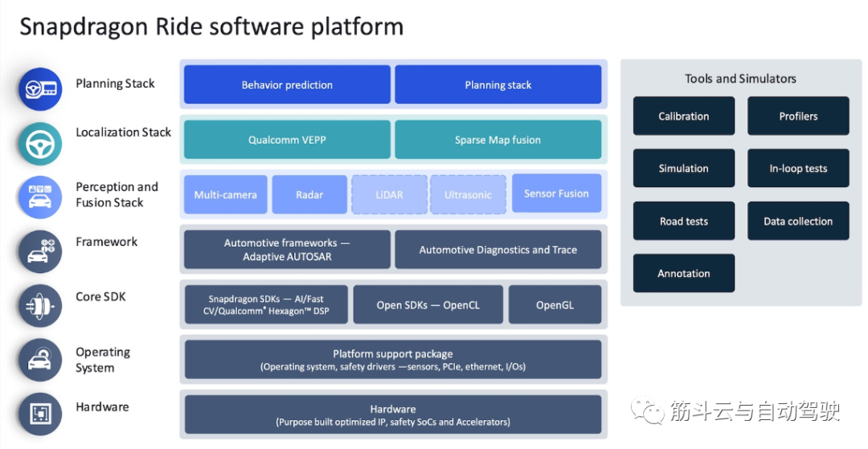Click the Perception and Fusion Stack icon

pyautogui.click(x=40, y=198)
